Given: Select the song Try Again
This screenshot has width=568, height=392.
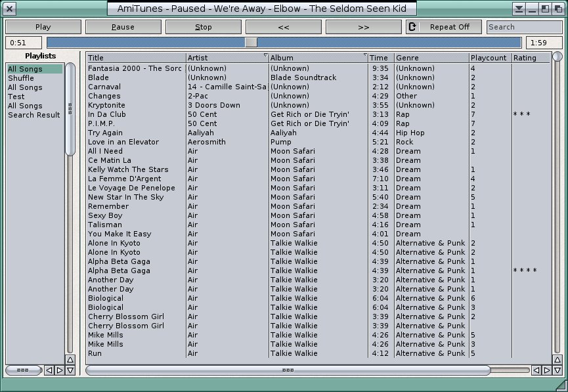Looking at the screenshot, I should [x=318, y=133].
